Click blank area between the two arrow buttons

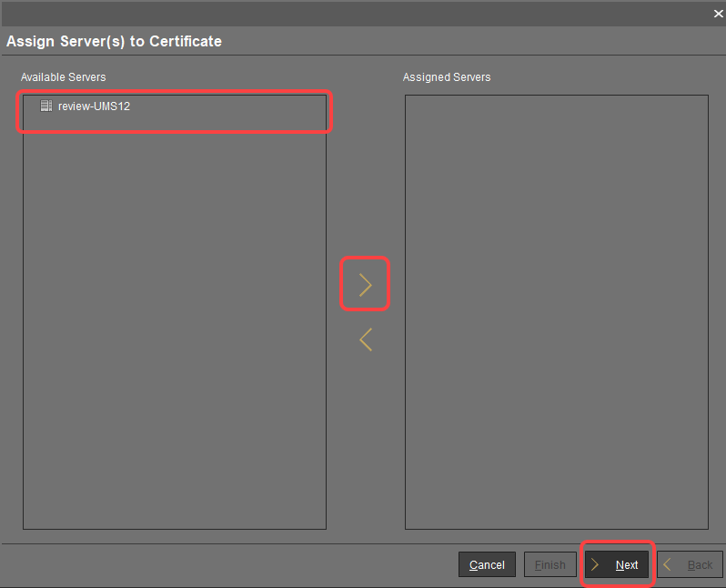tap(365, 313)
